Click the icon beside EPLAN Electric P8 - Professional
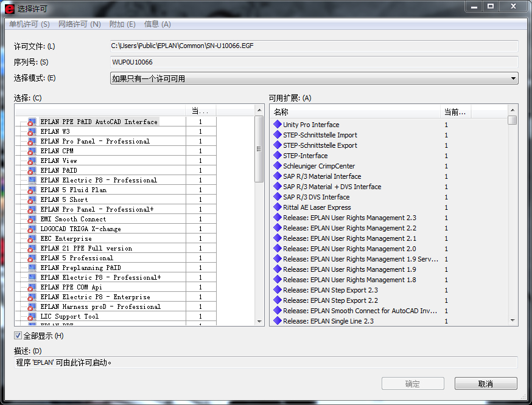532x405 pixels. coord(32,180)
